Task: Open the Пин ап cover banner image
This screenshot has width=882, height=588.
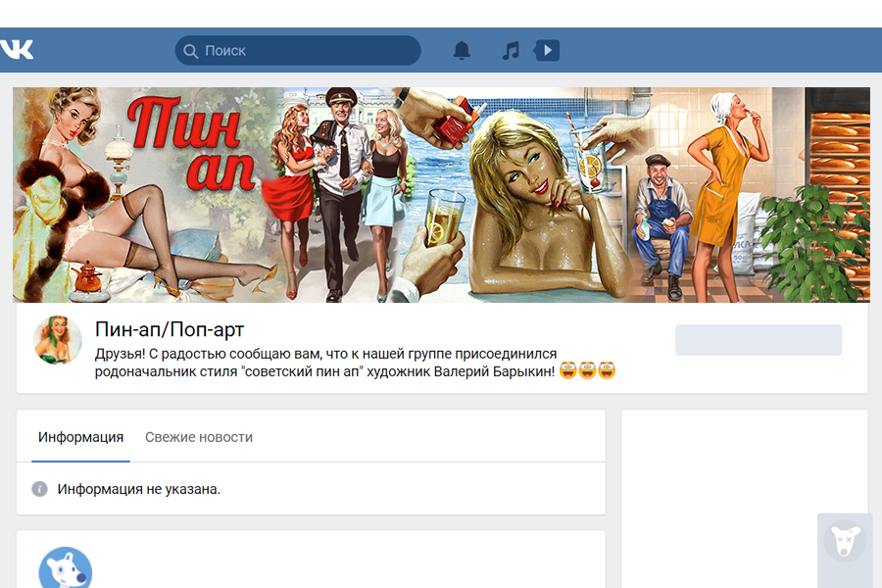Action: [x=442, y=195]
